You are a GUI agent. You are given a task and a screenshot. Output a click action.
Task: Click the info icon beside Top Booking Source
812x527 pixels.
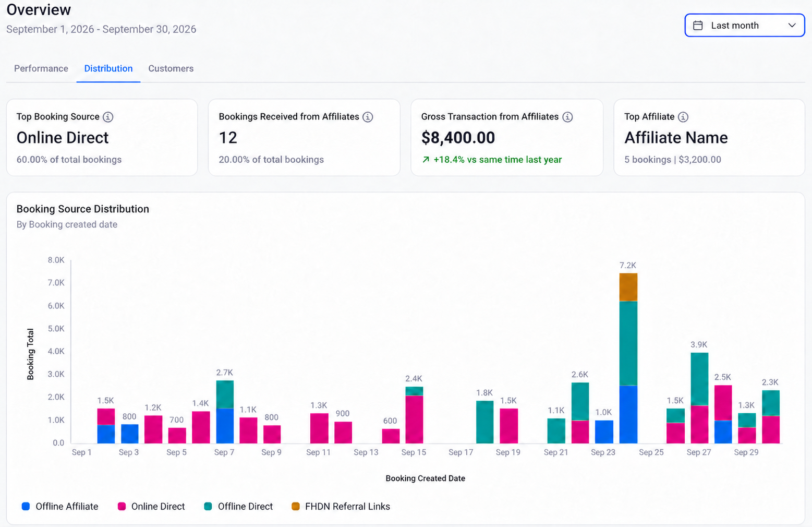(108, 117)
